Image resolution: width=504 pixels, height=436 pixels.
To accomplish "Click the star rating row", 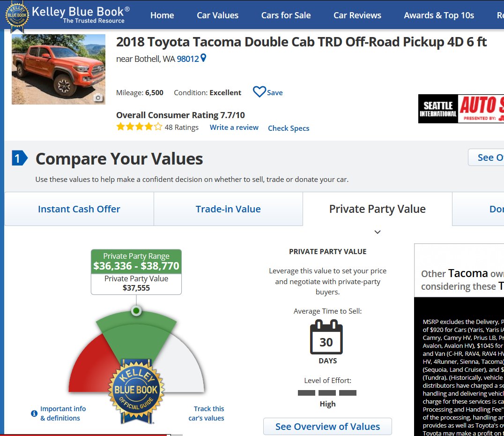I will [x=139, y=127].
